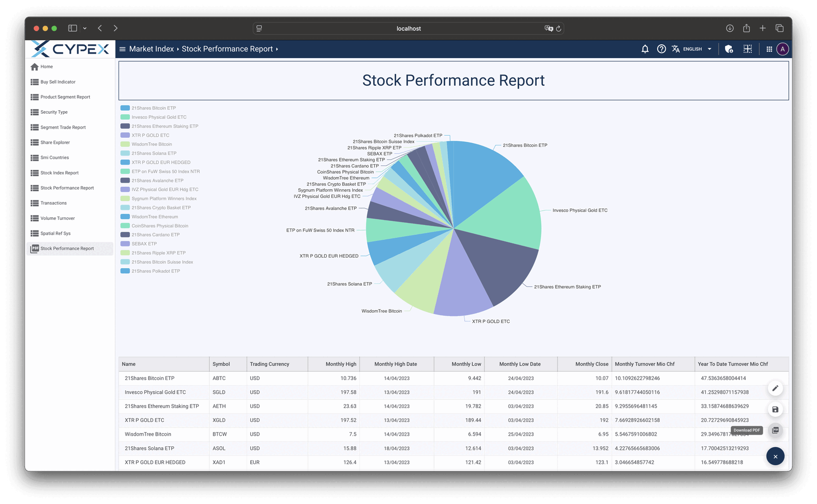Toggle 21Shares Solana ETP in legend
Viewport: 817px width, 504px height.
149,154
